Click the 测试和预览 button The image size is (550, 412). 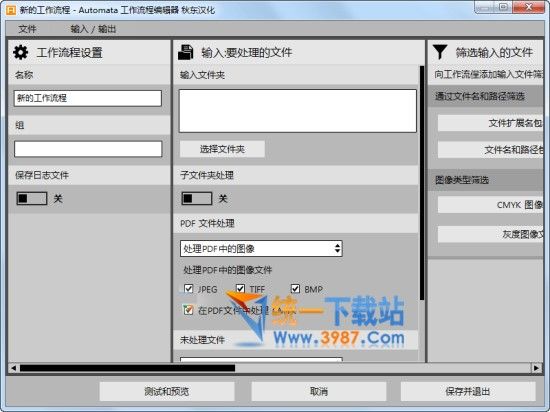click(x=167, y=391)
